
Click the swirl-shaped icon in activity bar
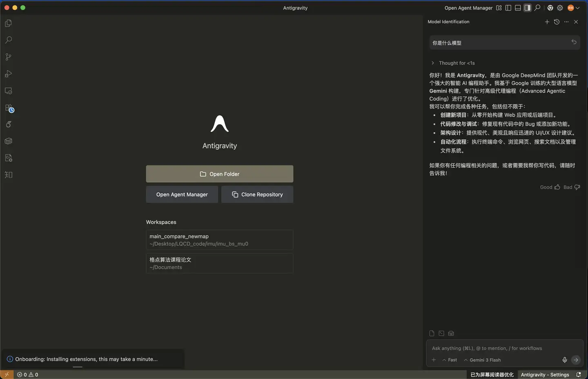tap(8, 124)
